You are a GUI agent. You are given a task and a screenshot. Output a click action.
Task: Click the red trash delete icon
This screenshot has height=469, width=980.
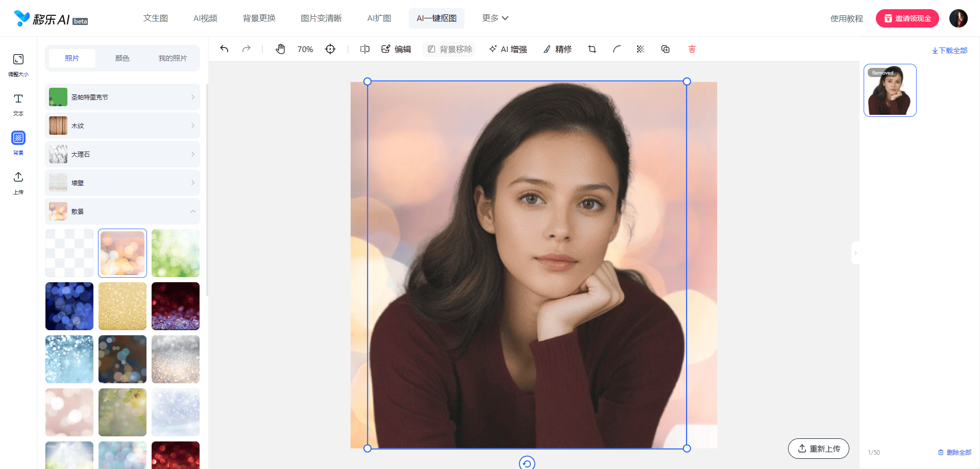[x=692, y=49]
